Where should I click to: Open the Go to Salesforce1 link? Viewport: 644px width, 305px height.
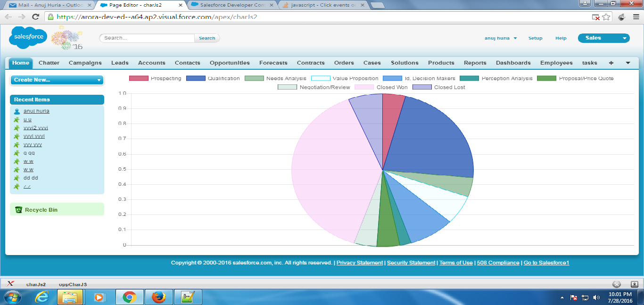point(546,263)
